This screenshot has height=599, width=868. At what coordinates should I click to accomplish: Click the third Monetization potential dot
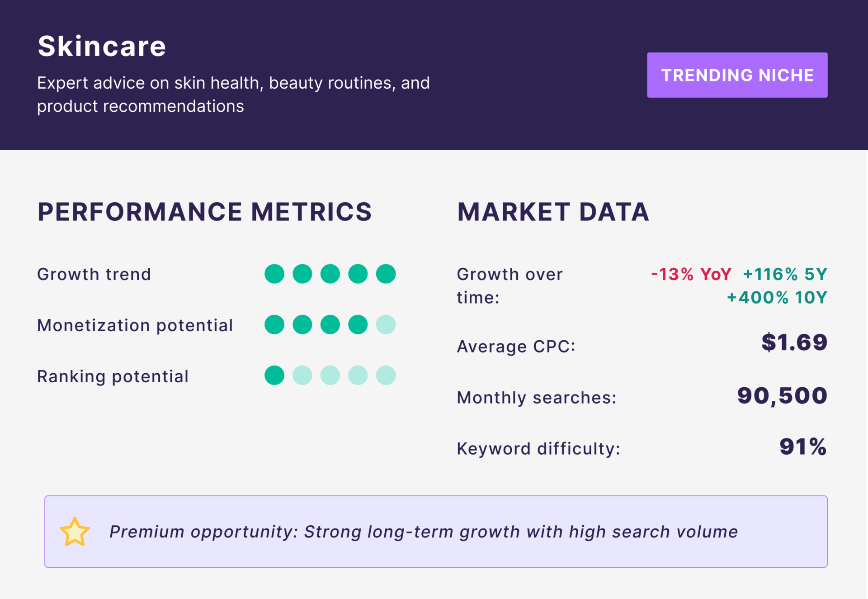[x=330, y=325]
